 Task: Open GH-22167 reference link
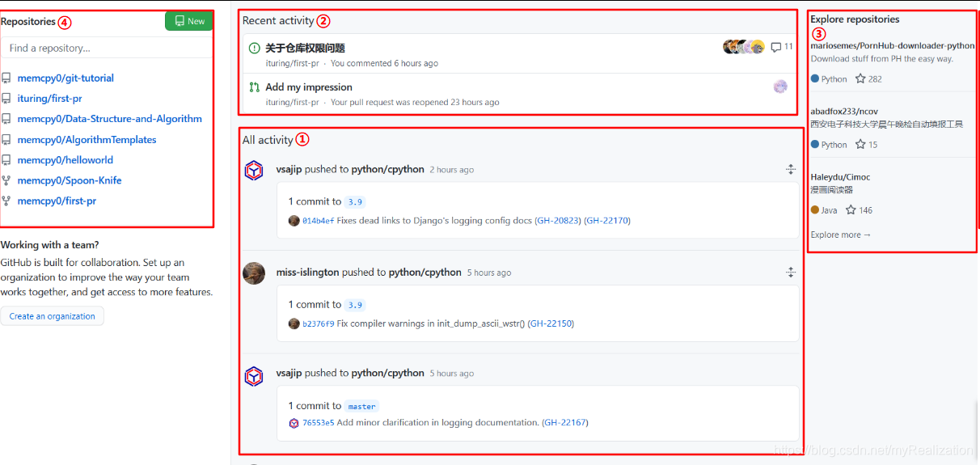point(565,422)
